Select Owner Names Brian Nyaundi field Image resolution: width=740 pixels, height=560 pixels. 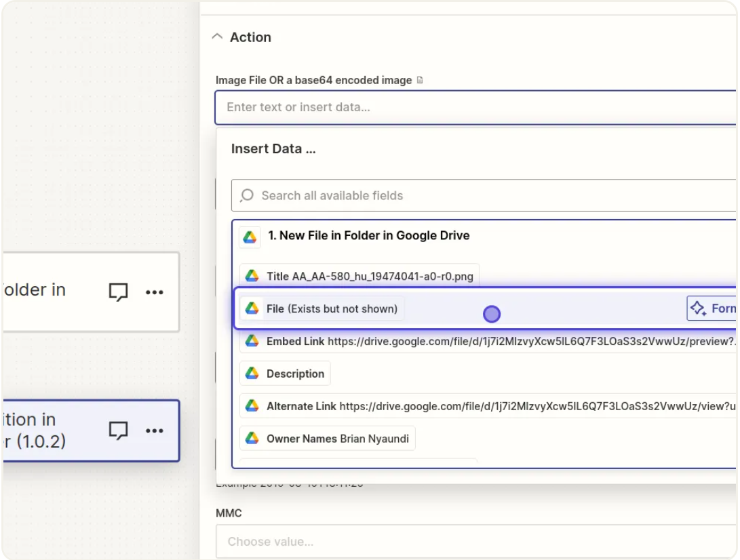click(328, 439)
